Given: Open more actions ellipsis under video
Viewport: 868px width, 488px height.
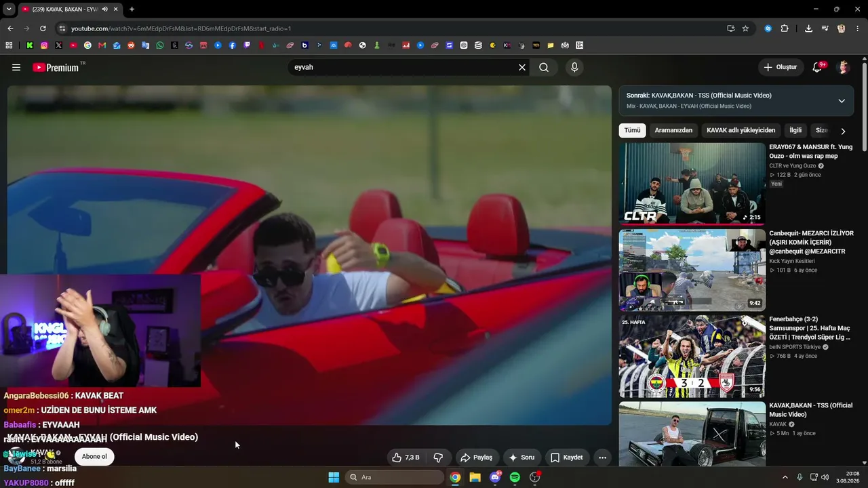Looking at the screenshot, I should pyautogui.click(x=602, y=457).
